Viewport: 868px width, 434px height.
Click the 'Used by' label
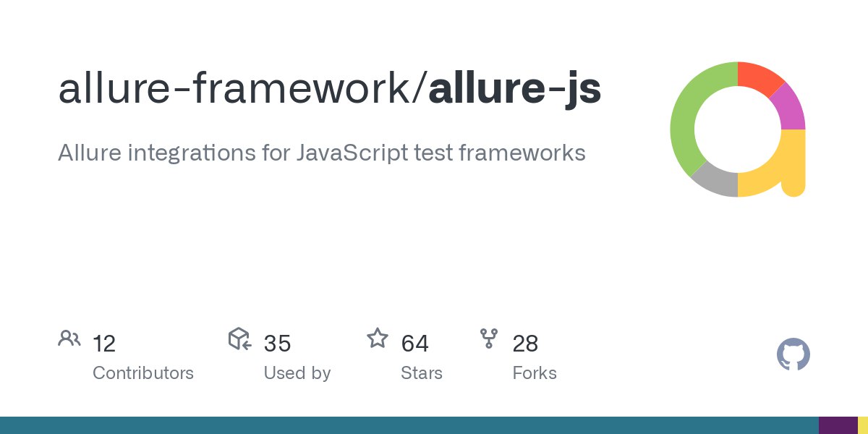coord(297,373)
